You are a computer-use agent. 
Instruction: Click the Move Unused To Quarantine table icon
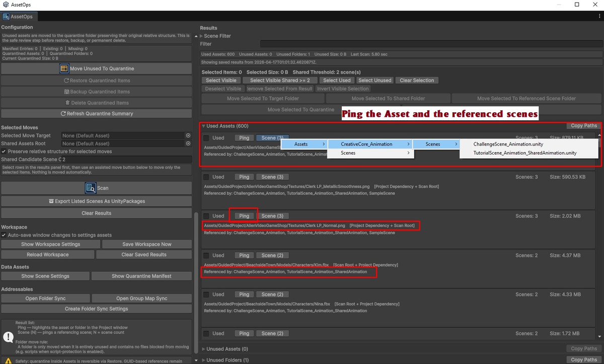point(64,68)
